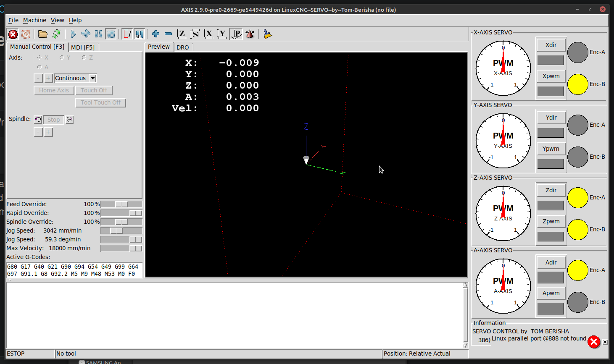The image size is (614, 364).
Task: Select the Y axis radio button
Action: coord(62,58)
